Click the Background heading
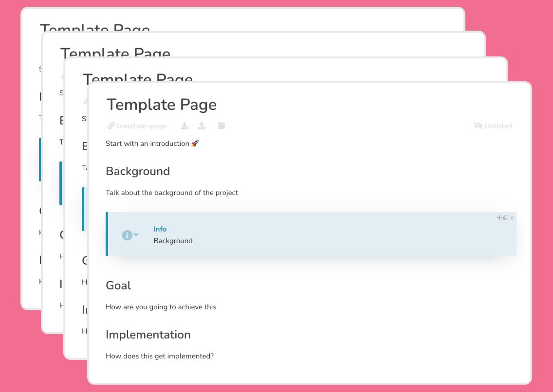Screen dimensions: 553x392 (138, 171)
